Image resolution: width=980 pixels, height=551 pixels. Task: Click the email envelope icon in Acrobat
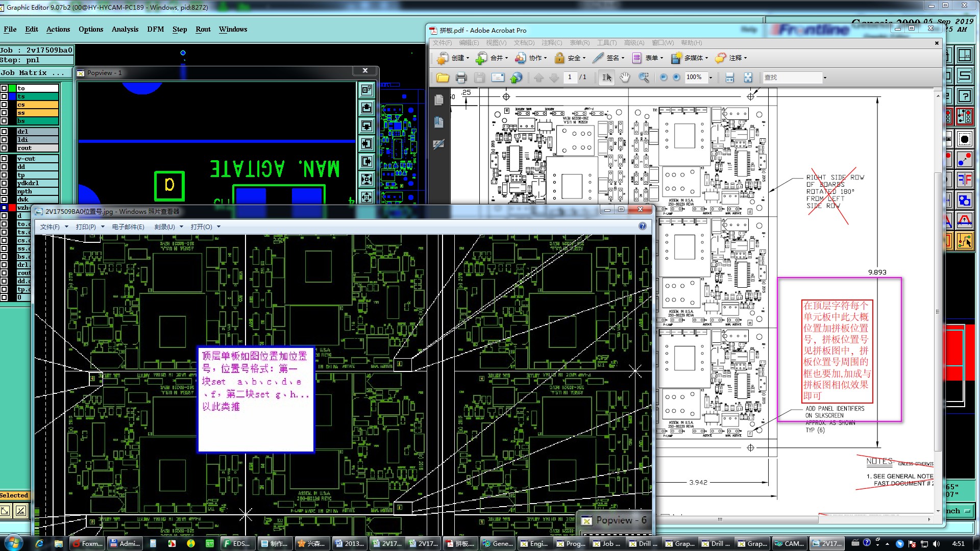tap(498, 78)
